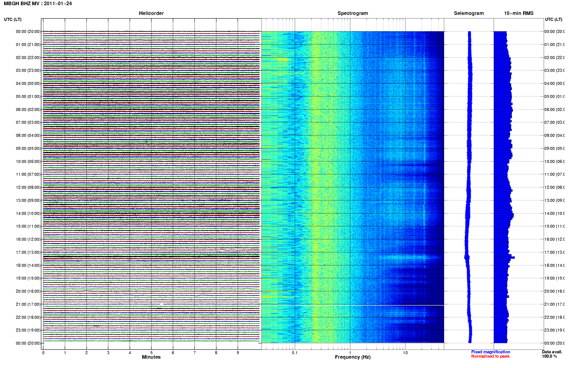
Task: Click the left '20:00 (16:00)' time label
Action: tap(28, 291)
